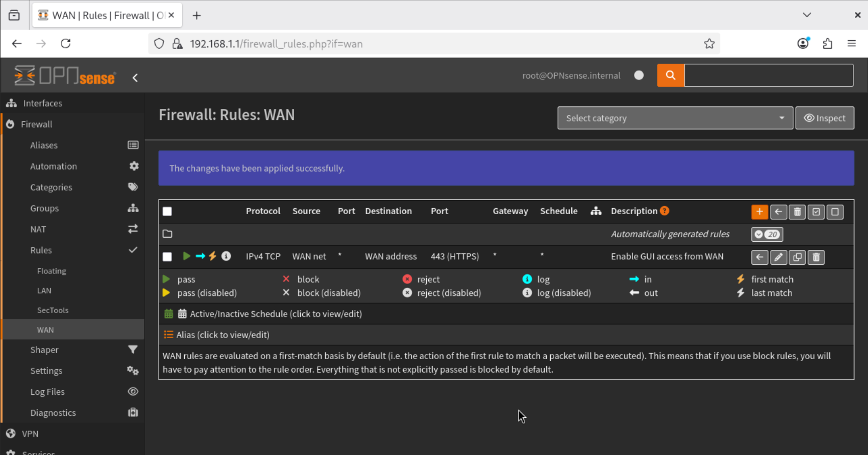The width and height of the screenshot is (868, 455).
Task: Click the orange search magnifier button
Action: click(670, 75)
